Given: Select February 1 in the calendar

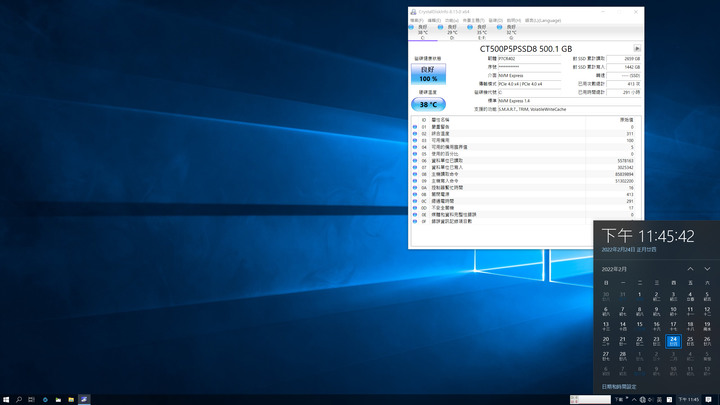Looking at the screenshot, I should pos(640,296).
